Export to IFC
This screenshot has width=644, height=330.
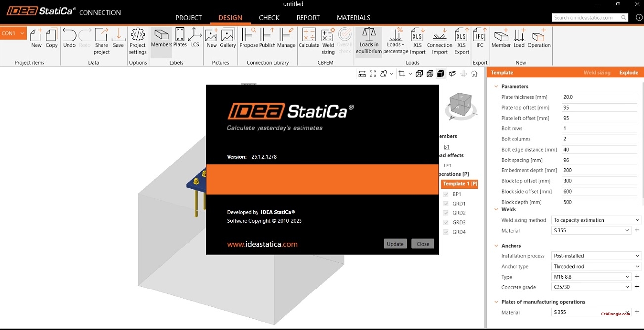(479, 38)
